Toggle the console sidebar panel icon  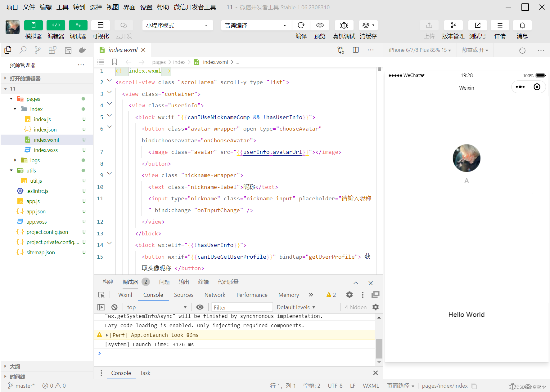(101, 307)
